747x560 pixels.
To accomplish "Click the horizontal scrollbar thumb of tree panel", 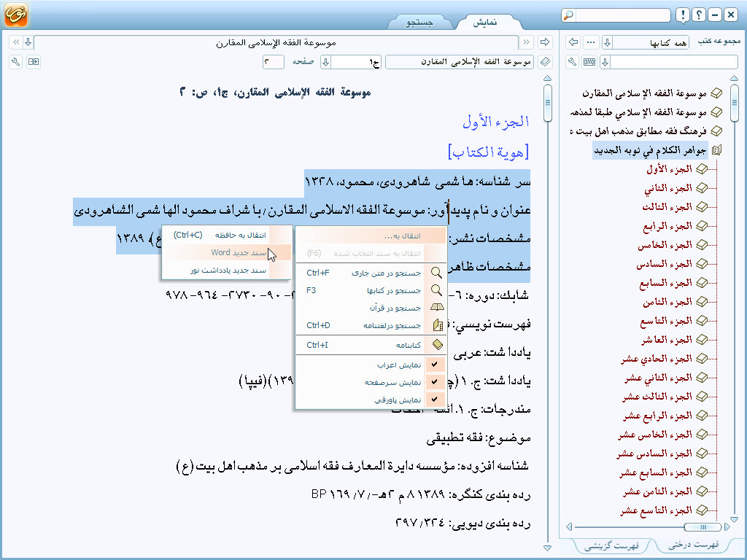I will tap(703, 526).
